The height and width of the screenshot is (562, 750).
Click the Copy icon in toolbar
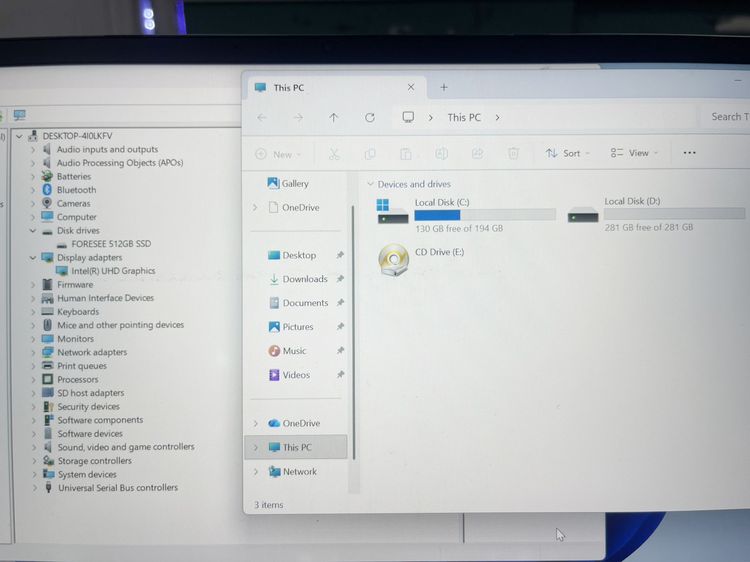[370, 154]
